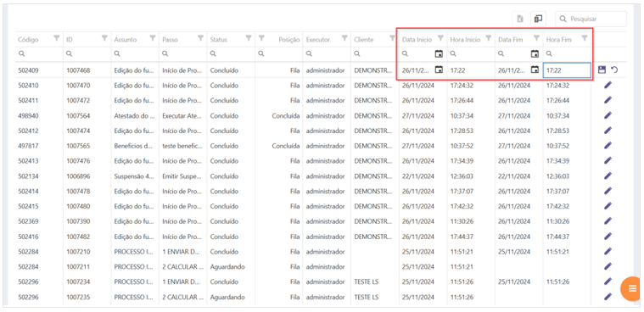Open column chooser icon beside search box
Image resolution: width=644 pixels, height=312 pixels.
point(538,19)
